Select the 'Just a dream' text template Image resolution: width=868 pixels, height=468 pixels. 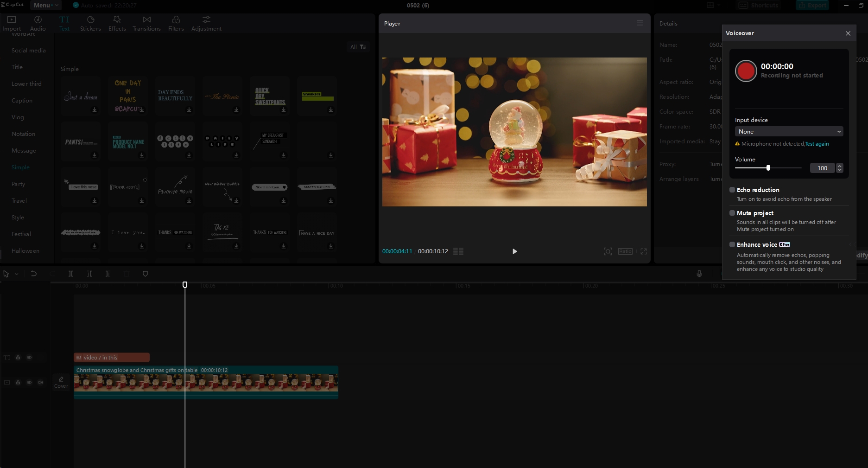click(81, 96)
